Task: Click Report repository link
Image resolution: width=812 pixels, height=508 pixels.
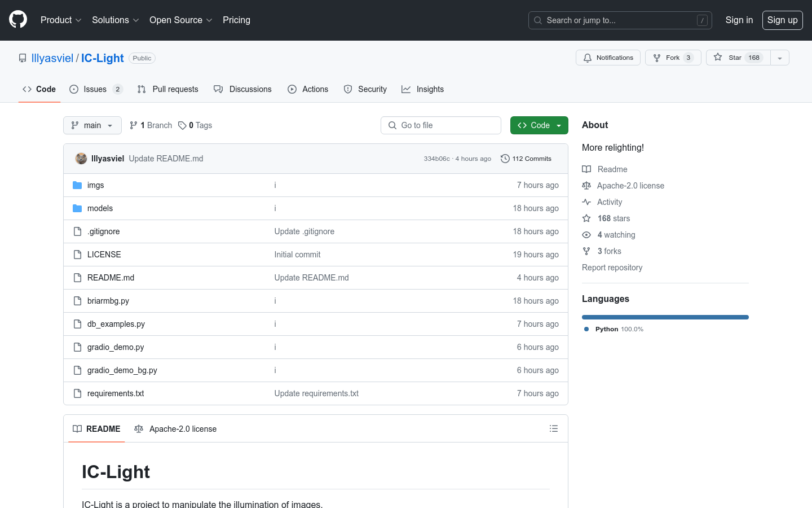Action: click(612, 268)
